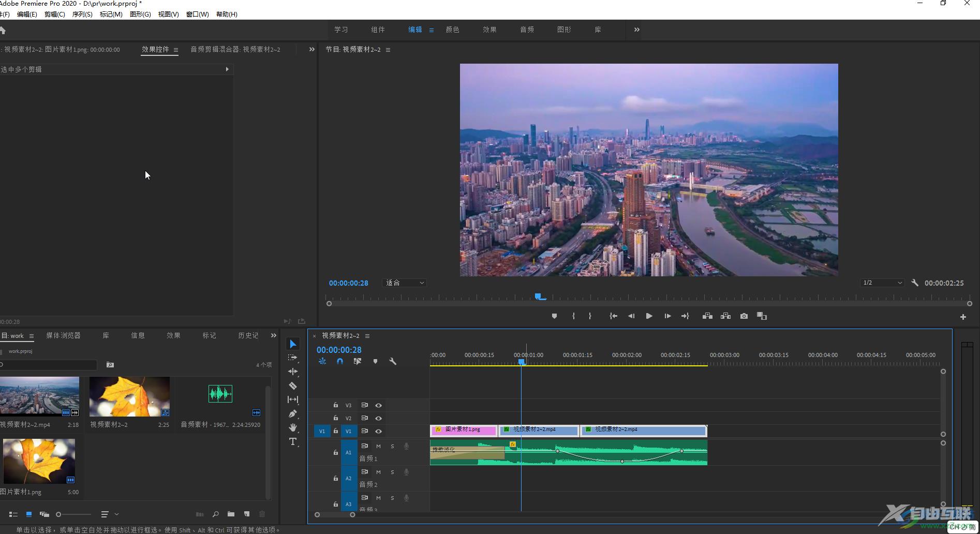The height and width of the screenshot is (534, 980).
Task: Export frame with camera icon
Action: tap(744, 316)
